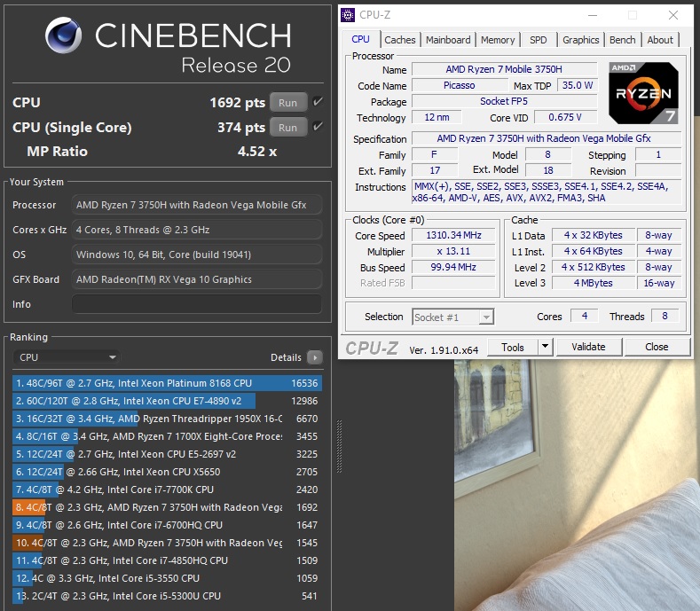This screenshot has width=700, height=611.
Task: Select ranking entry Intel Xeon E5-2697 v2
Action: (167, 454)
